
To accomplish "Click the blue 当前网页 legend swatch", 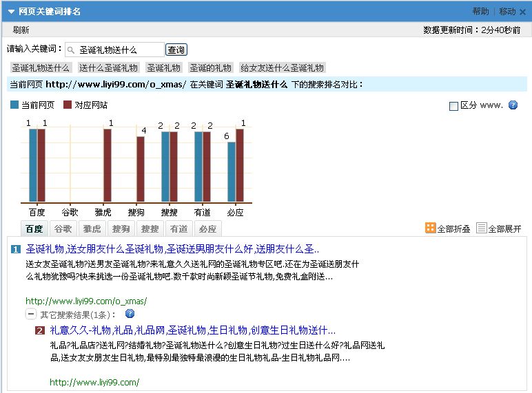I will point(14,105).
